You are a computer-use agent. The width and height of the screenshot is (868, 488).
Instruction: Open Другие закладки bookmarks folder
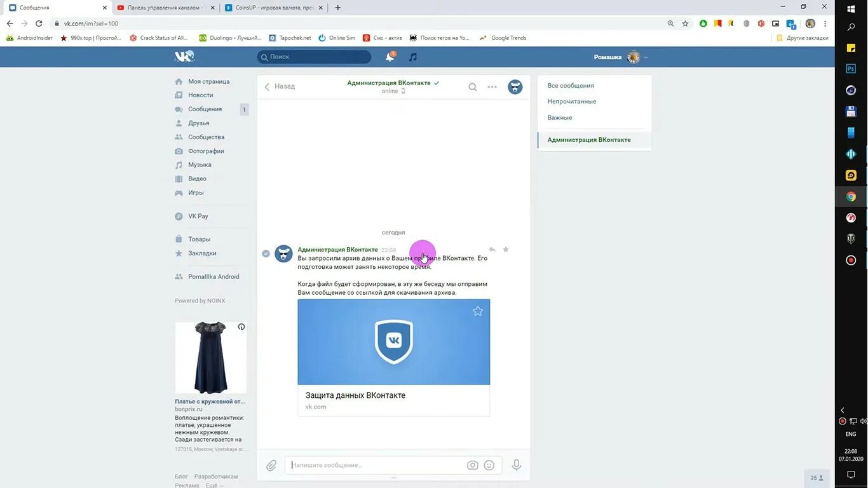coord(803,38)
